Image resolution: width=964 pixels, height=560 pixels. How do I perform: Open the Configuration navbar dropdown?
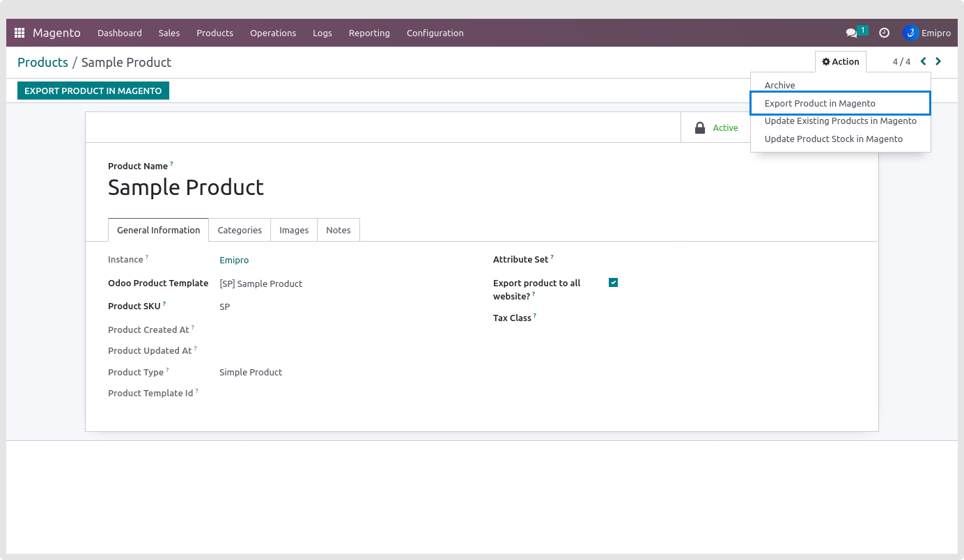coord(435,33)
